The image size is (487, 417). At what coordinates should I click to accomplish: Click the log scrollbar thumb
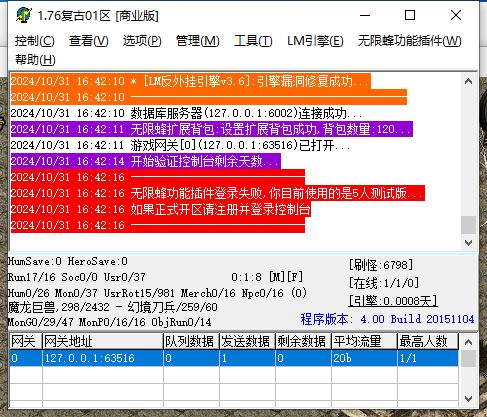pyautogui.click(x=468, y=225)
